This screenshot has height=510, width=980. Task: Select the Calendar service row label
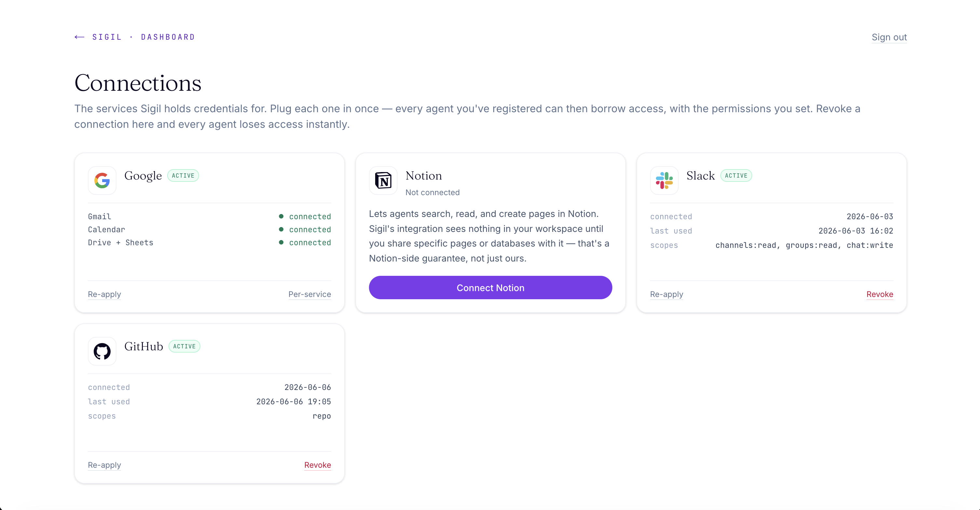coord(106,229)
